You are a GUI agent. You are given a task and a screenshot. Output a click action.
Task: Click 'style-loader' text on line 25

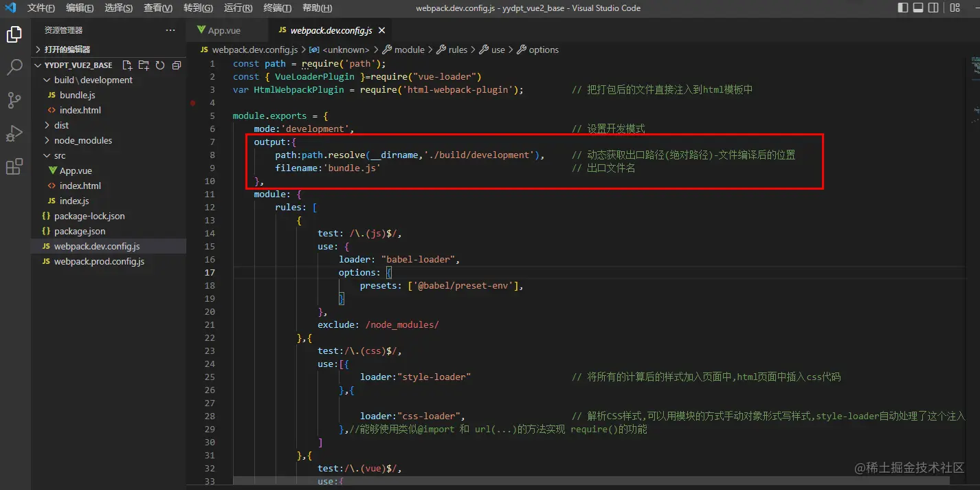pyautogui.click(x=434, y=377)
